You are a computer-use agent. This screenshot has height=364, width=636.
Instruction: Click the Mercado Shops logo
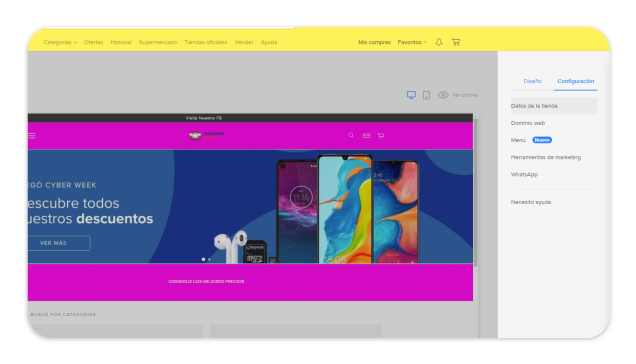pyautogui.click(x=206, y=136)
